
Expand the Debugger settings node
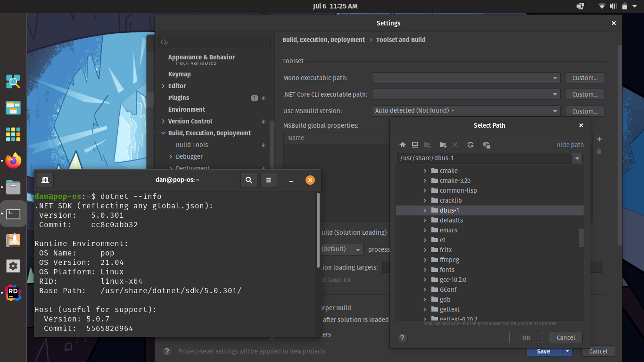[171, 156]
